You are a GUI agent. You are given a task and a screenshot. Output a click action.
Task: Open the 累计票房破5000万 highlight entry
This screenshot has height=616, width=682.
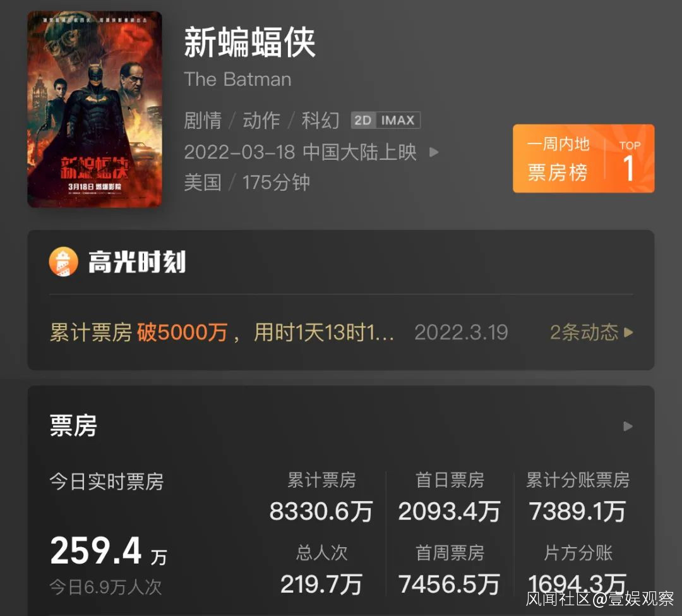click(x=222, y=332)
